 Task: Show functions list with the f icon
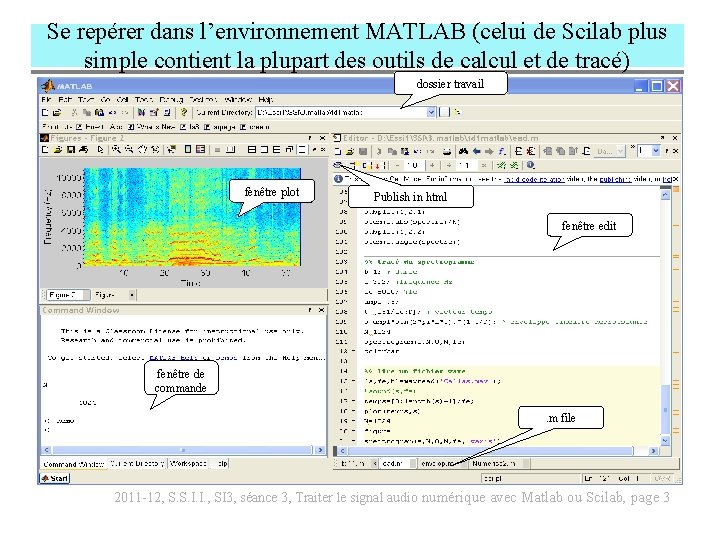click(x=502, y=151)
